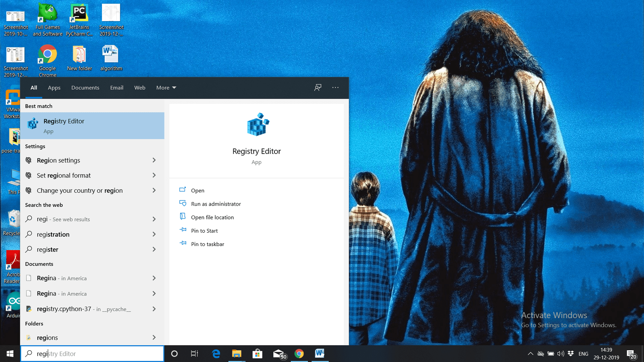Open Microsoft Store from the taskbar
This screenshot has height=362, width=644.
pyautogui.click(x=257, y=353)
